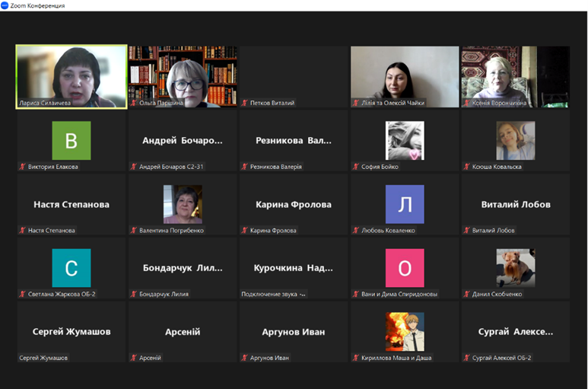This screenshot has height=389, width=588.
Task: Click muted mic icon beside Виктория Елакова
Action: (x=23, y=167)
